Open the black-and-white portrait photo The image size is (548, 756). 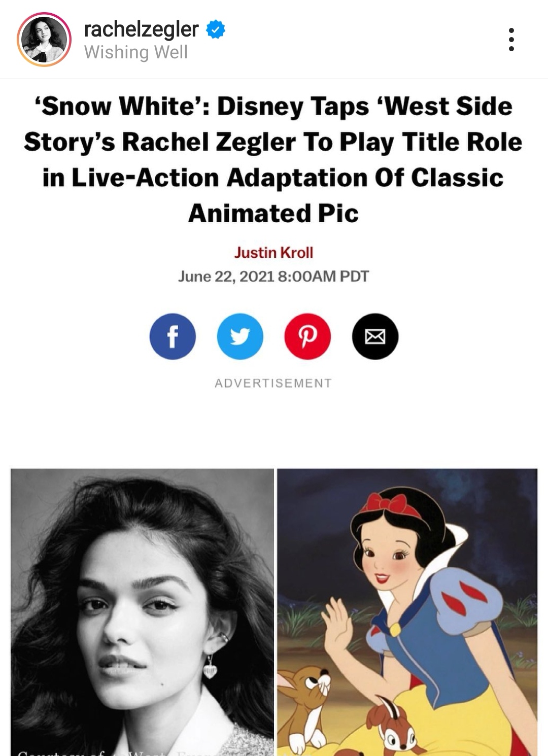(142, 609)
